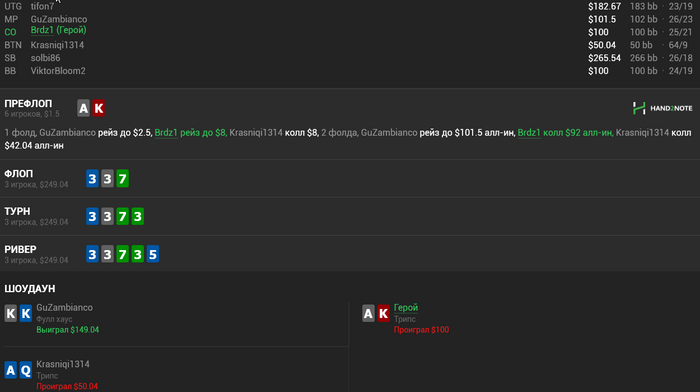Click the blue 3 card in the flop row
The width and height of the screenshot is (700, 392).
click(92, 179)
